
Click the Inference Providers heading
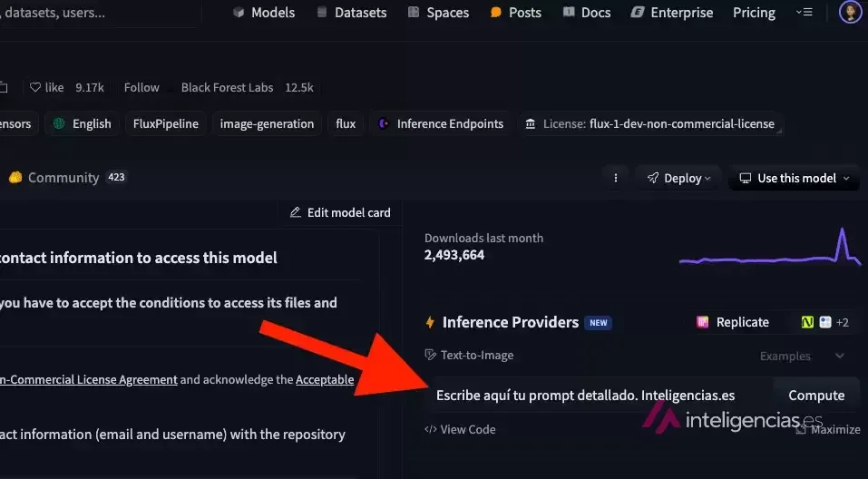pos(511,322)
